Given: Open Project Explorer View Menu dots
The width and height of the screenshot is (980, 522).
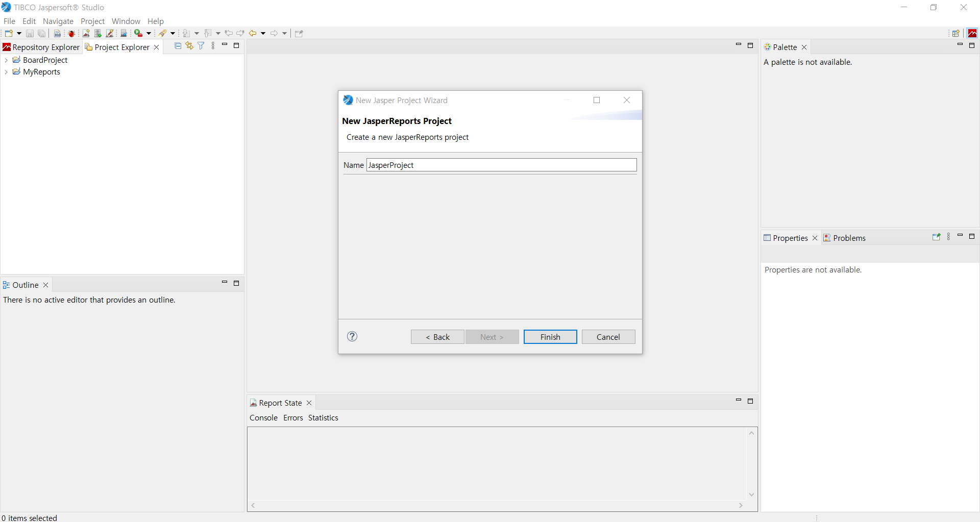Looking at the screenshot, I should point(213,46).
